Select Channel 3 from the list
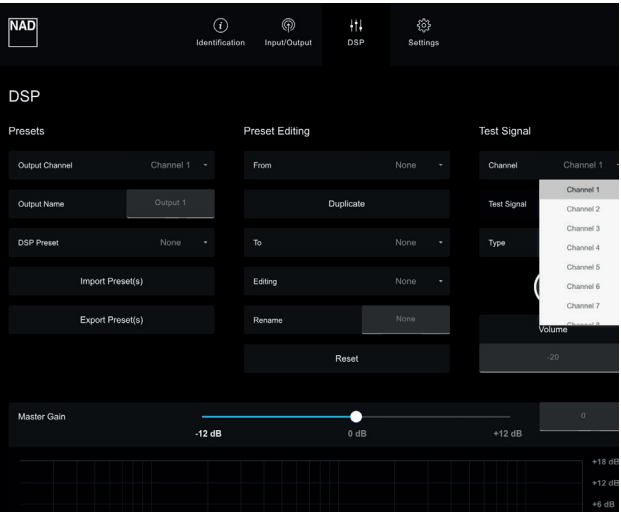The image size is (621, 515). [x=583, y=228]
